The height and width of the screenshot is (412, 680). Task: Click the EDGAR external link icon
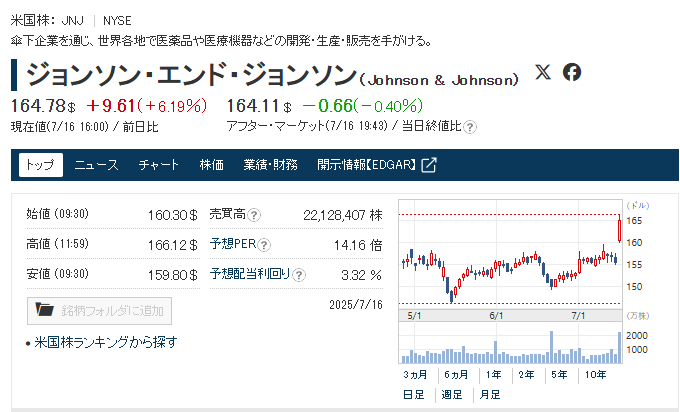[428, 165]
